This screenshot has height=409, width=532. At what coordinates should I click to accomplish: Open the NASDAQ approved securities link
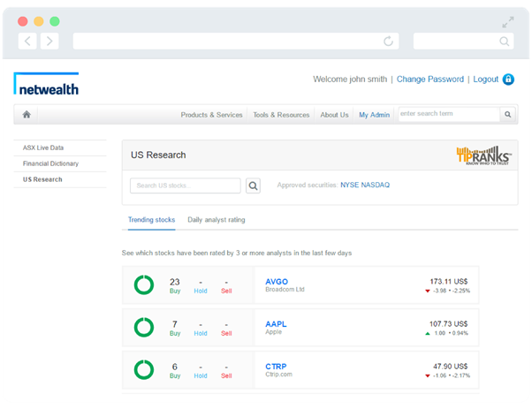coord(376,185)
